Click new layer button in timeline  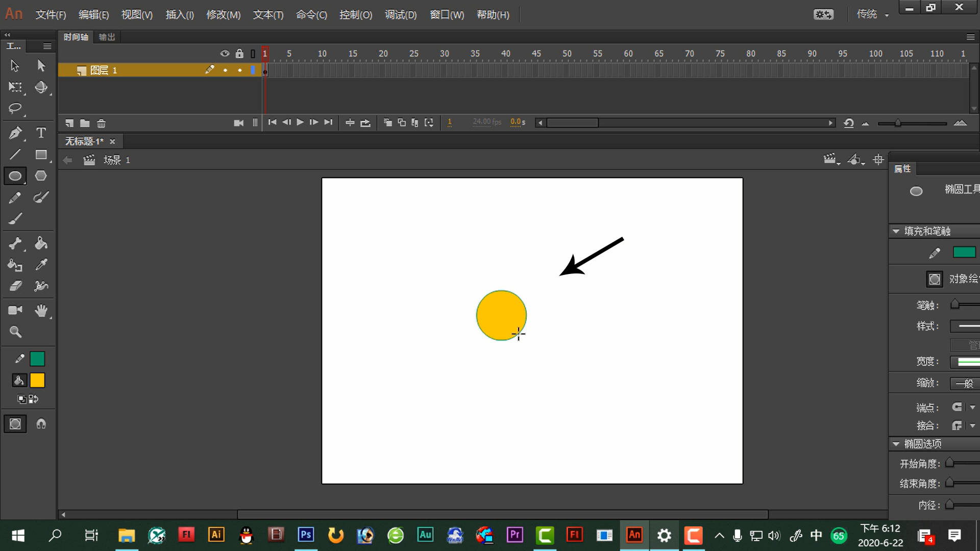pos(69,123)
